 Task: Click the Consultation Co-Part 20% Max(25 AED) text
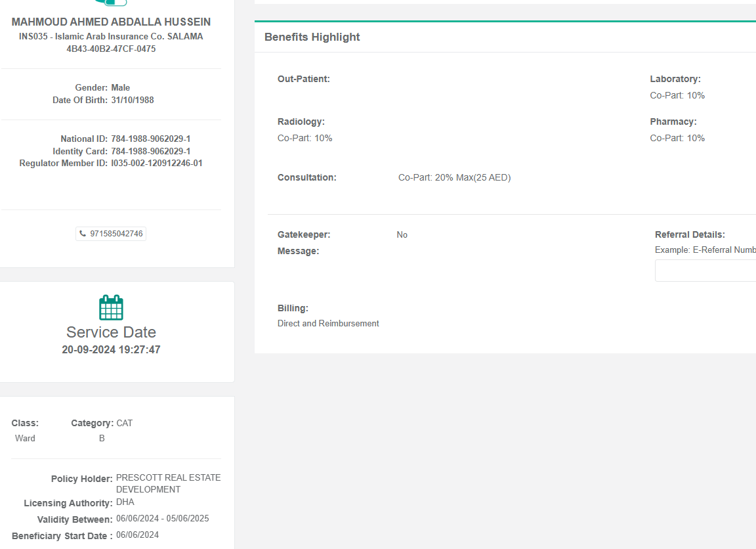tap(454, 178)
